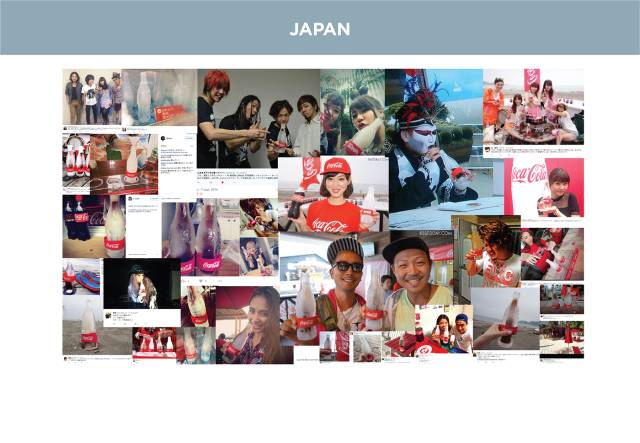Select group of women around table photo
The height and width of the screenshot is (443, 640).
click(533, 107)
